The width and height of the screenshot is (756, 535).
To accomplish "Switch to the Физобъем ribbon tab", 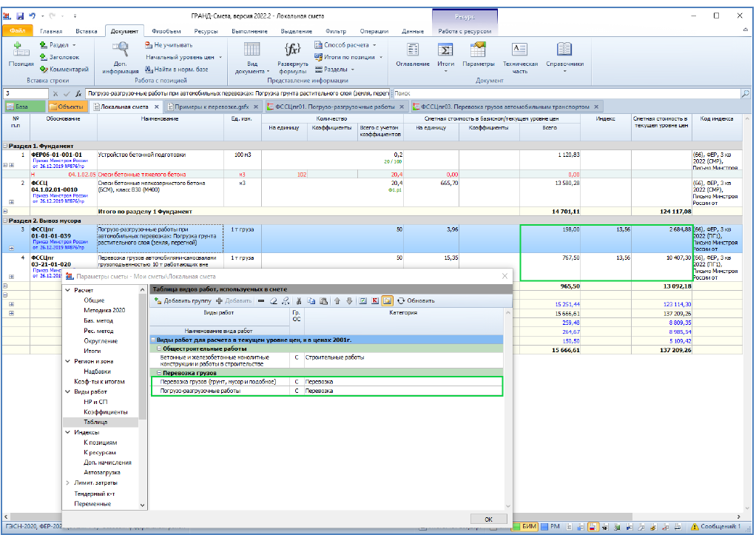I will point(166,31).
